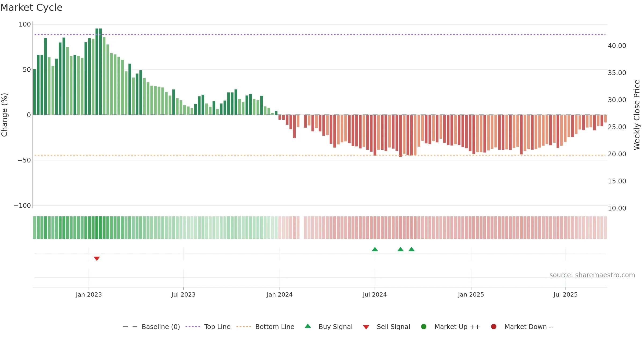Click the Jul 2025 axis label
Viewport: 644px width, 362px height.
566,294
